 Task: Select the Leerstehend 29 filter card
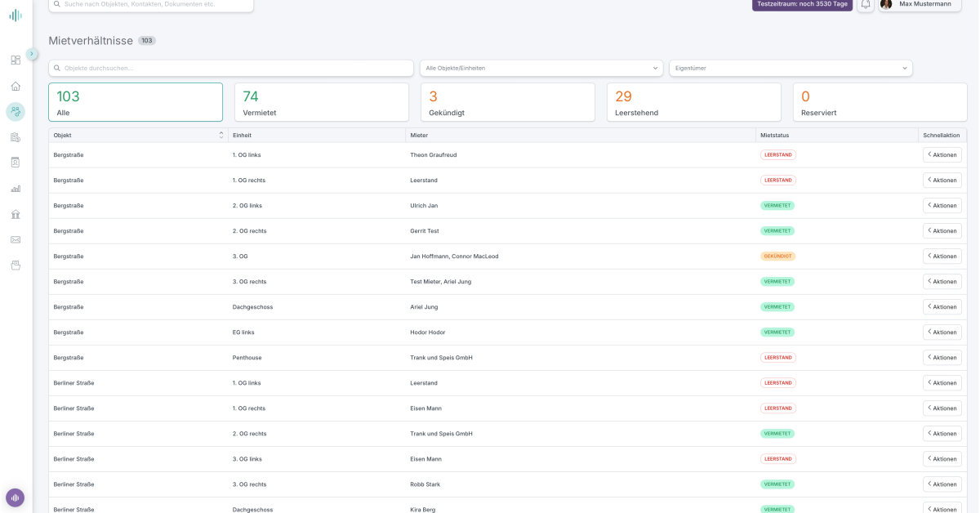click(x=694, y=102)
